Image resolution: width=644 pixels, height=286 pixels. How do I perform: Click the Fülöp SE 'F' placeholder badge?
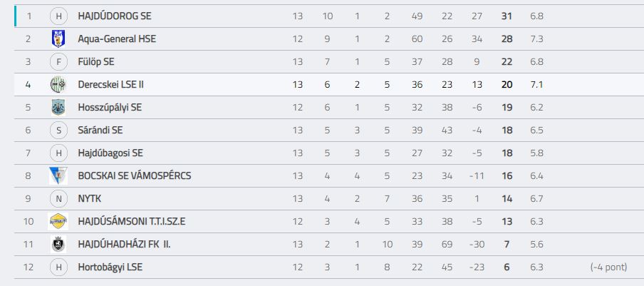pos(58,61)
